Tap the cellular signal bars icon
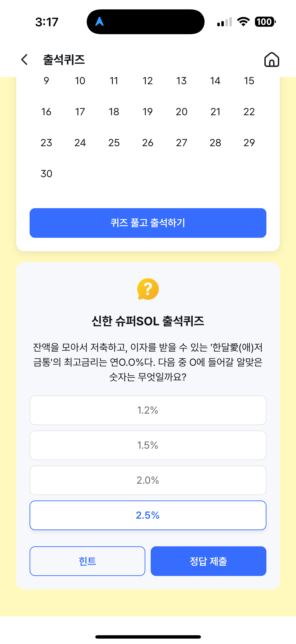Viewport: 296px width, 644px height. tap(225, 22)
